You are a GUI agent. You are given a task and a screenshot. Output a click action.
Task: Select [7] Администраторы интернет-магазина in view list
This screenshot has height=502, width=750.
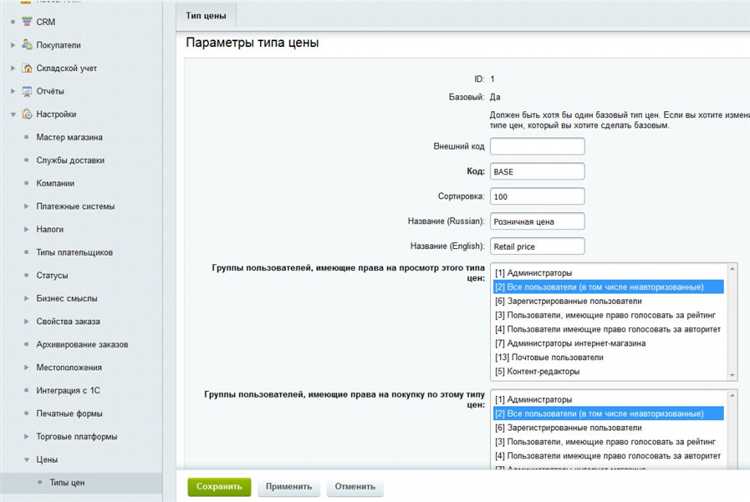click(x=608, y=343)
